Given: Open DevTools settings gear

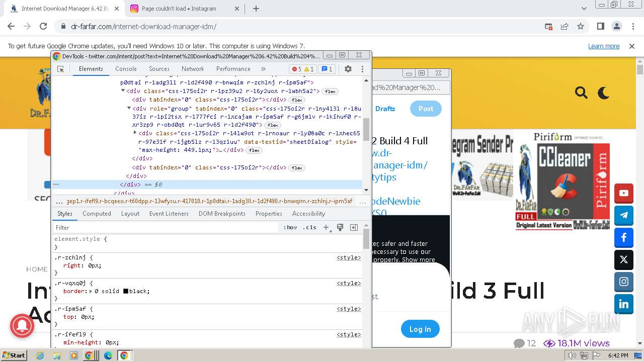Looking at the screenshot, I should click(348, 69).
